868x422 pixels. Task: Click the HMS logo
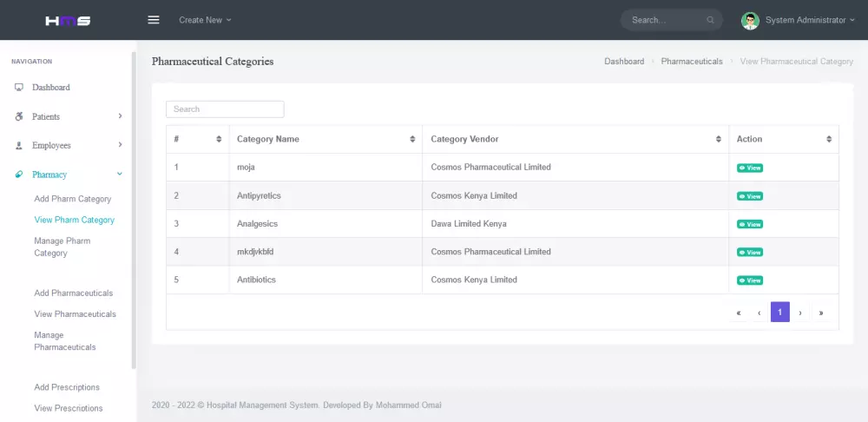click(x=68, y=20)
